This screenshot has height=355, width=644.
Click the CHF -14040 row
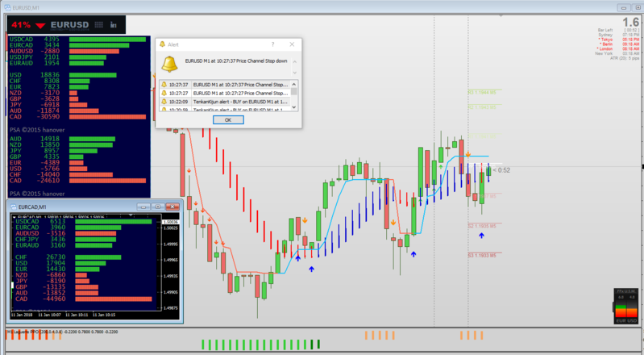tap(61, 174)
